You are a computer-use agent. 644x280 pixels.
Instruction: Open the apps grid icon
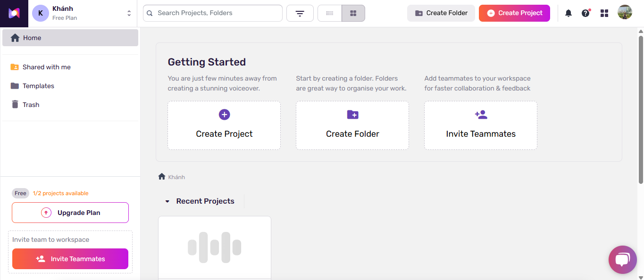click(x=604, y=13)
